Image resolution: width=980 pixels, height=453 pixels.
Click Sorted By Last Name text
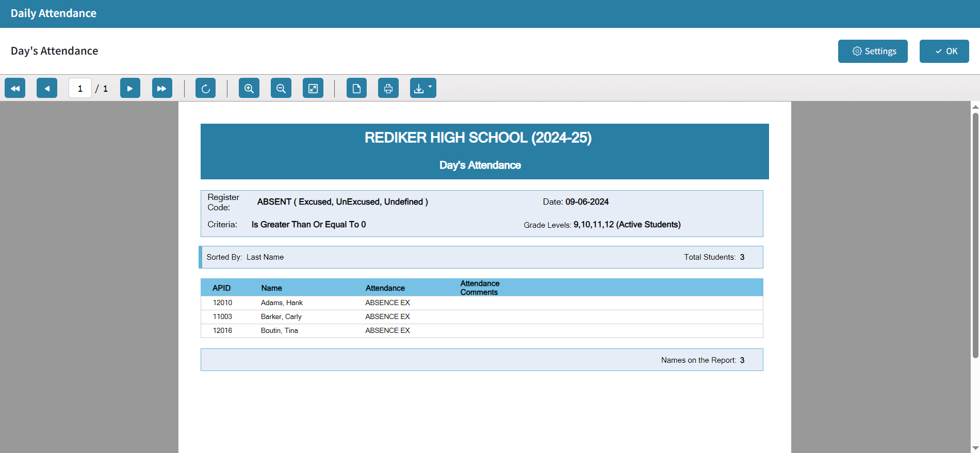tap(245, 257)
